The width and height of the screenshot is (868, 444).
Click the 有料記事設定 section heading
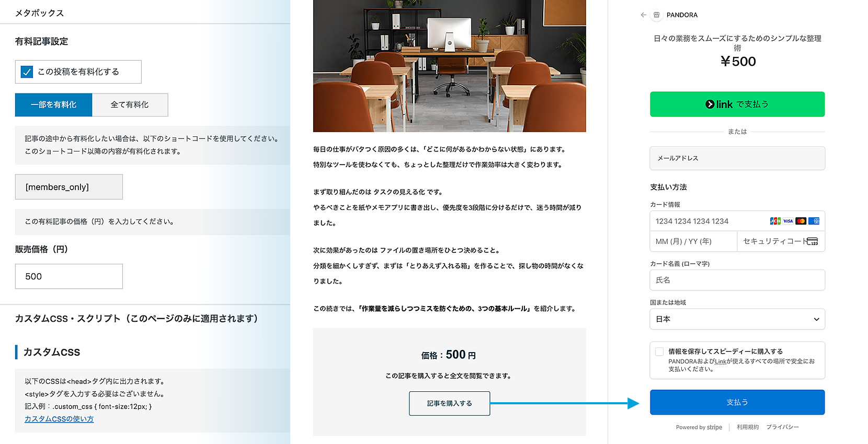click(42, 41)
